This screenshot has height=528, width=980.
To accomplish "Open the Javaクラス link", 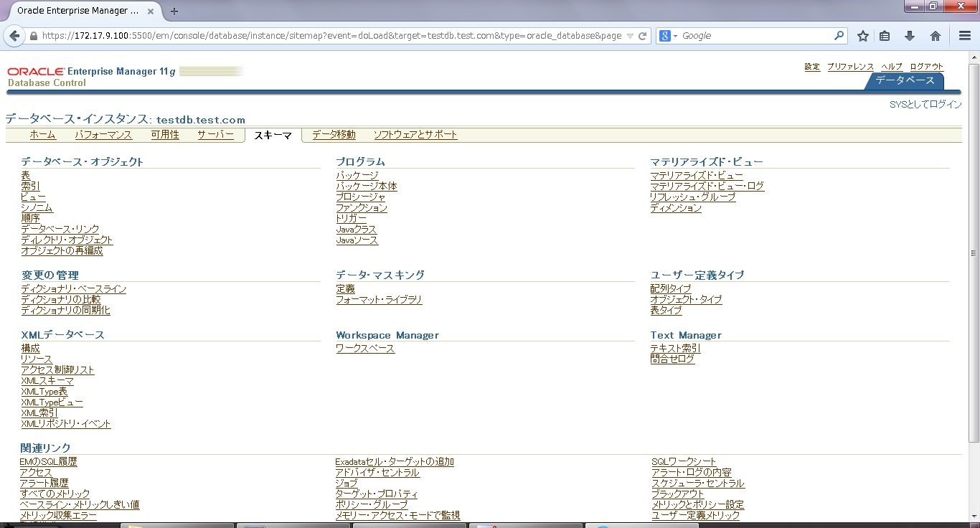I will (x=356, y=230).
